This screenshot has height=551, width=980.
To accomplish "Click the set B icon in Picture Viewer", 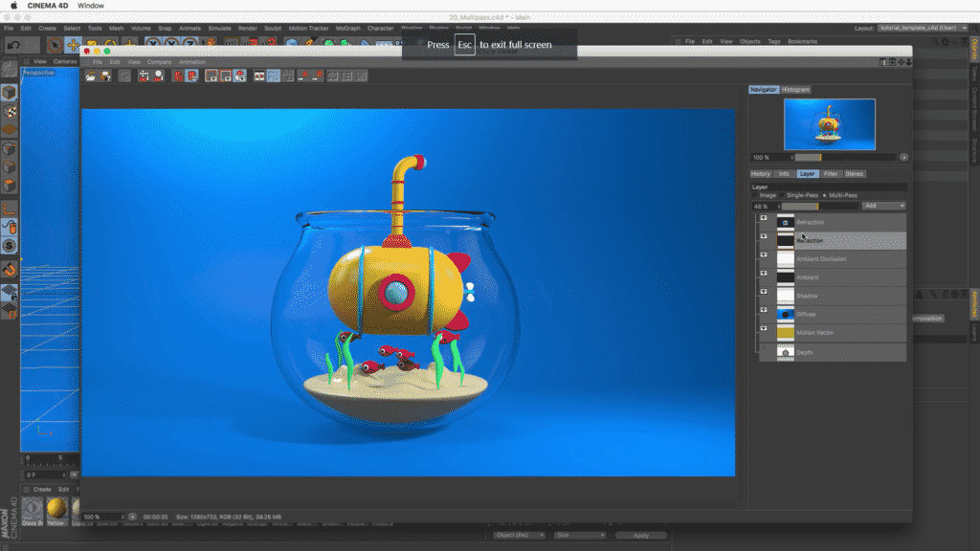I will (318, 77).
